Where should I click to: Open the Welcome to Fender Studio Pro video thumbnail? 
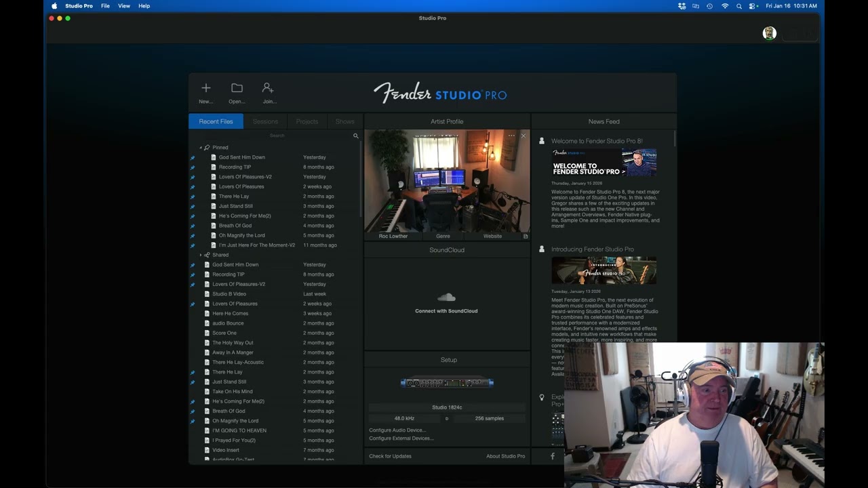[x=604, y=163]
